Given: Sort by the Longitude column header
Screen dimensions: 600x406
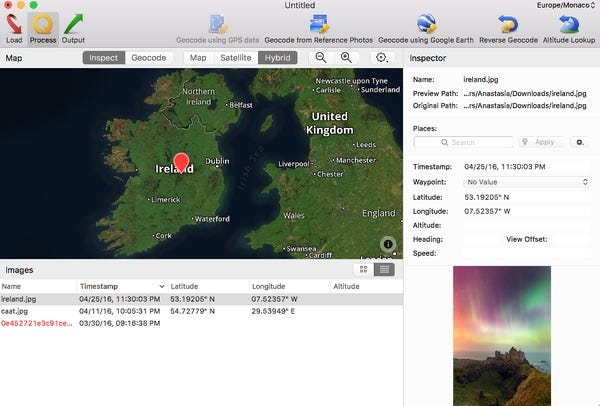Looking at the screenshot, I should pos(290,286).
